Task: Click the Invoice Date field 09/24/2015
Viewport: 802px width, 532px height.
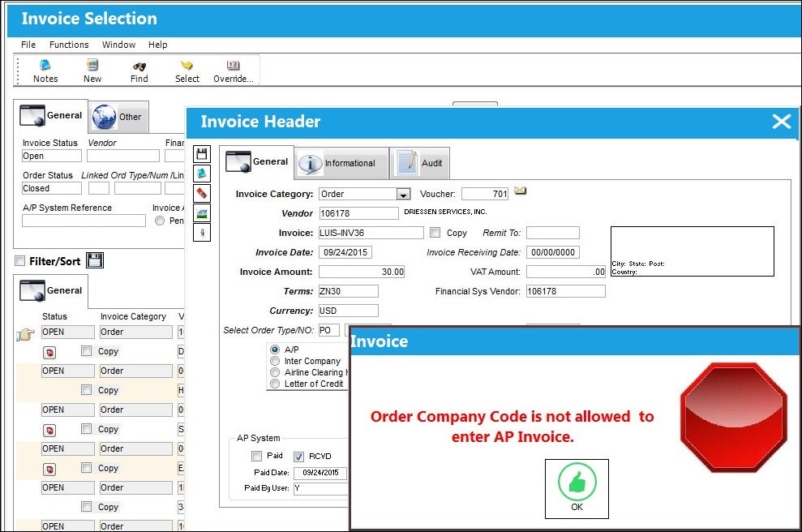Action: (x=345, y=252)
